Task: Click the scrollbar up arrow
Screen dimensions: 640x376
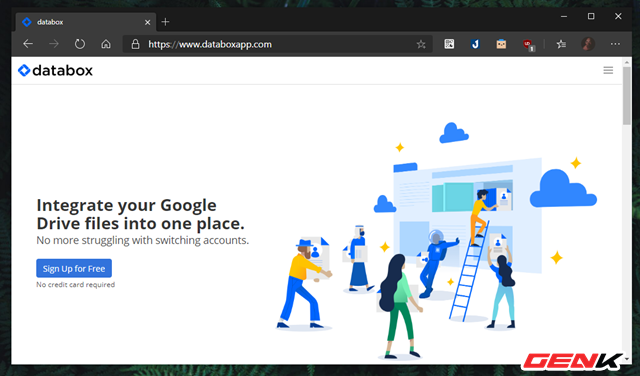Action: (x=627, y=62)
